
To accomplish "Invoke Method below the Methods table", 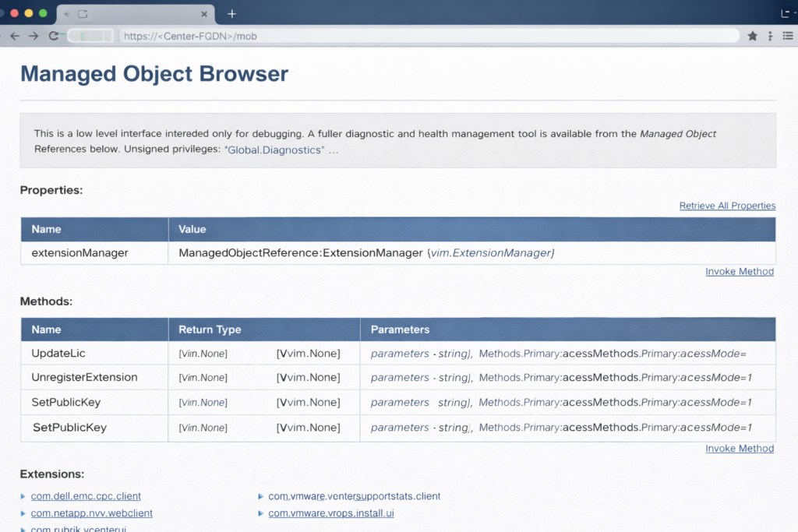I will coord(739,448).
